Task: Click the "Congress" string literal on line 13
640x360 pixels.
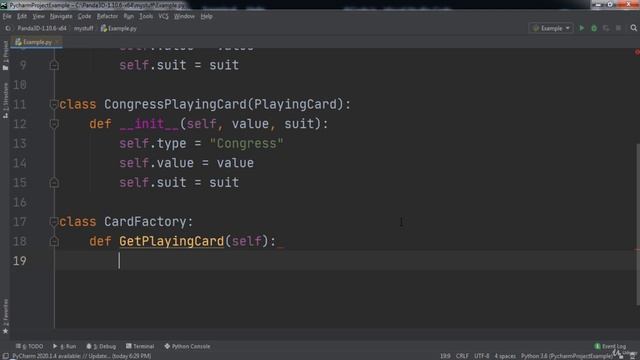Action: click(x=247, y=144)
